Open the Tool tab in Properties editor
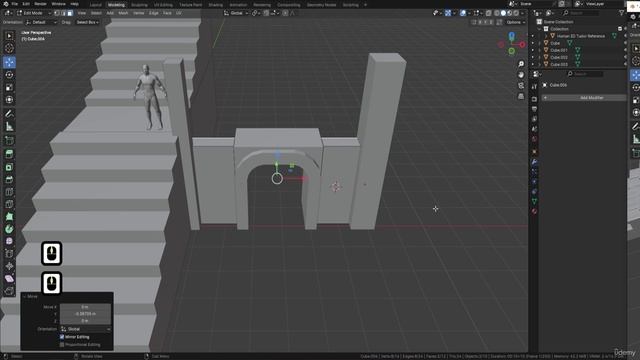This screenshot has height=360, width=640. pos(534,87)
